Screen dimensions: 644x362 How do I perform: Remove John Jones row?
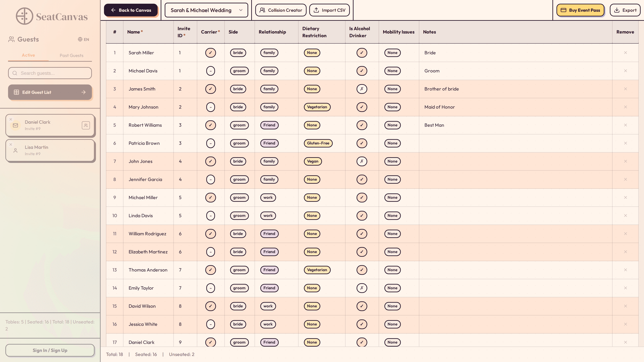[625, 161]
